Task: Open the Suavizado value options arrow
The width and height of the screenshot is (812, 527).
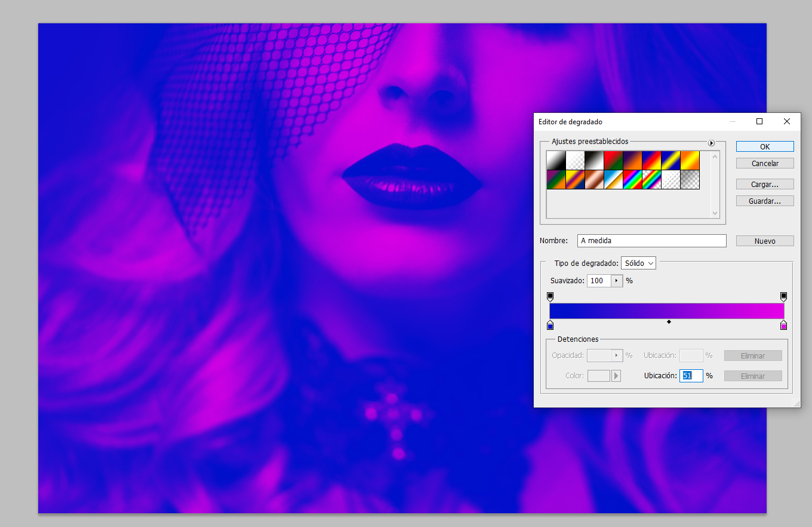Action: [616, 280]
